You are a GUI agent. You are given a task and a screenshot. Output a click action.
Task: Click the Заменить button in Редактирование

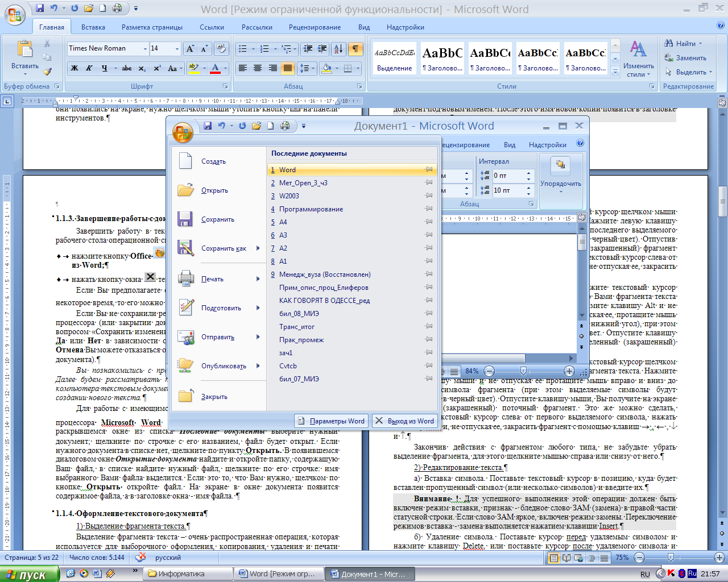685,58
